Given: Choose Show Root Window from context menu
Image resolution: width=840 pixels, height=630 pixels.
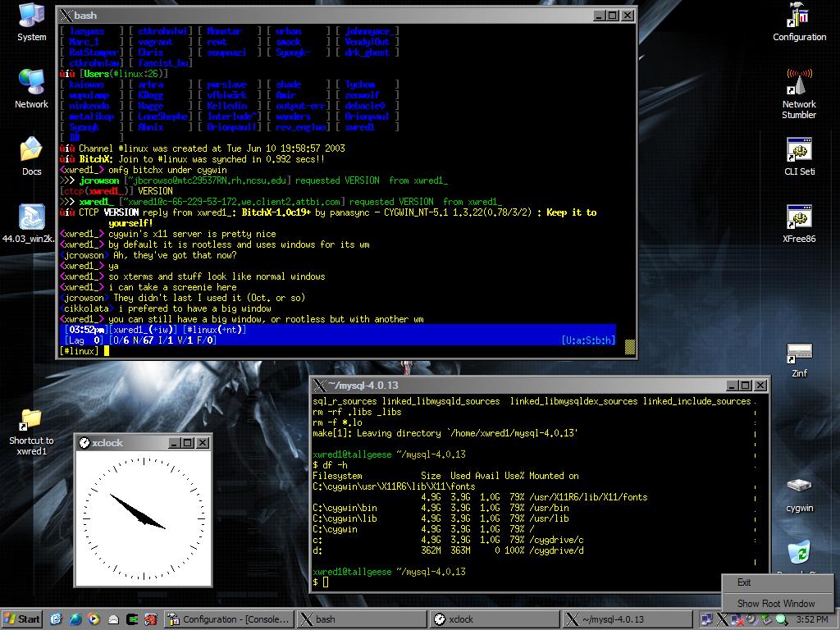Looking at the screenshot, I should tap(776, 603).
